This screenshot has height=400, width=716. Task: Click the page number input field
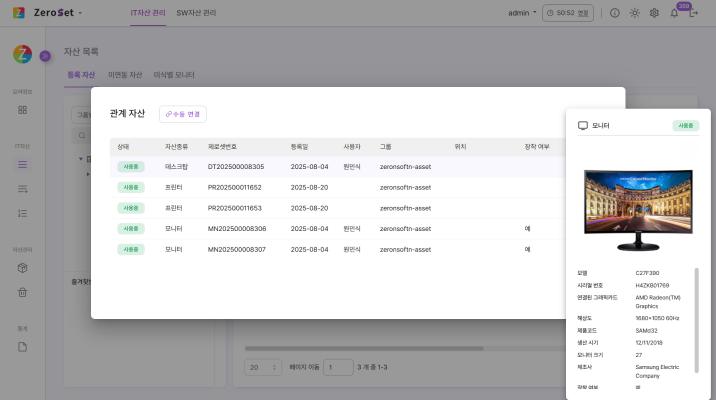pyautogui.click(x=338, y=367)
